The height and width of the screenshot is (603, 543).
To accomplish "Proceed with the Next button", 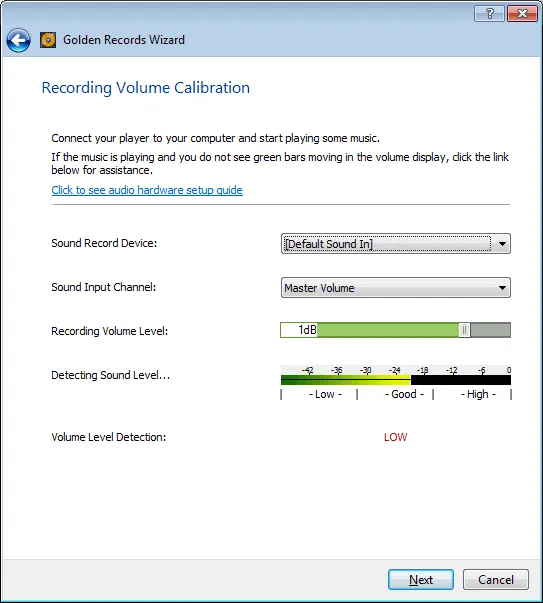I will pos(421,580).
